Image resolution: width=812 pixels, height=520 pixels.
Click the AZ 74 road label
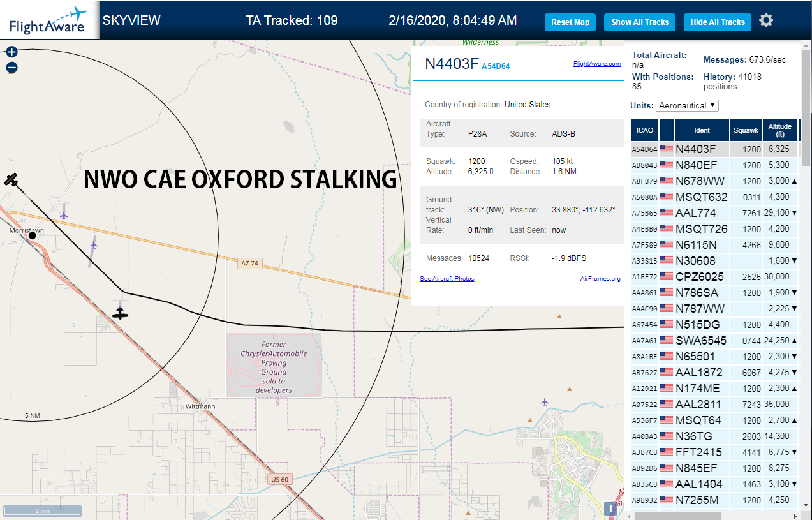(x=249, y=263)
